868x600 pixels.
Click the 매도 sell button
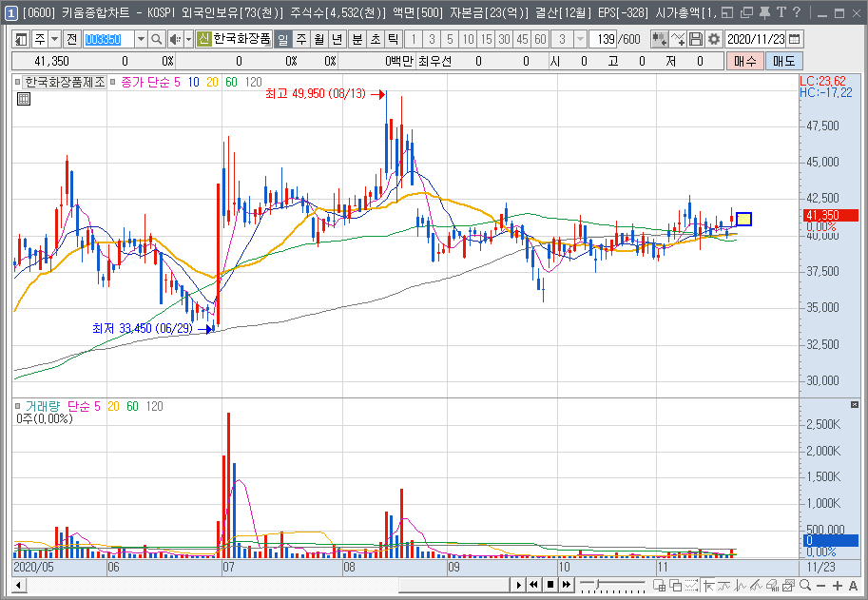(x=783, y=61)
